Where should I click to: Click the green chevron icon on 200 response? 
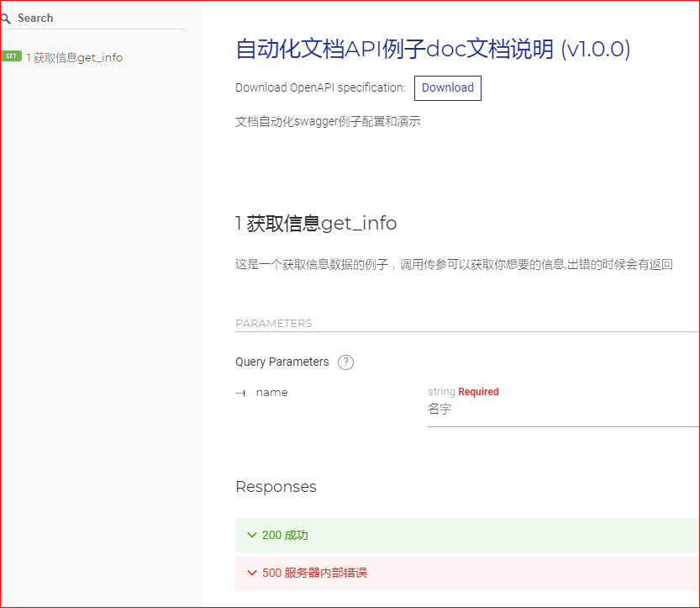[x=251, y=535]
